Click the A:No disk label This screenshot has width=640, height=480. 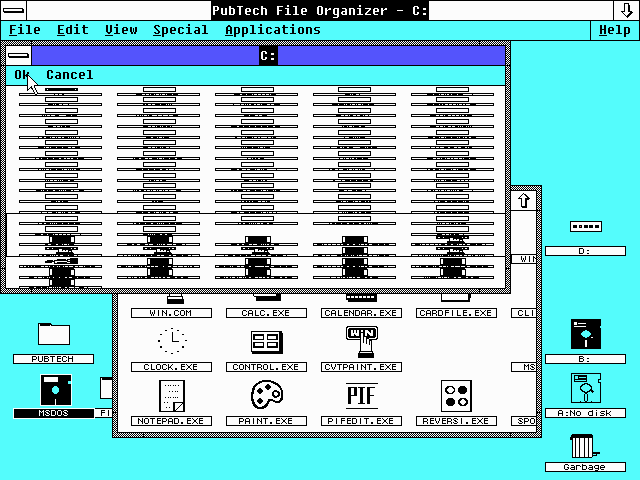point(585,413)
